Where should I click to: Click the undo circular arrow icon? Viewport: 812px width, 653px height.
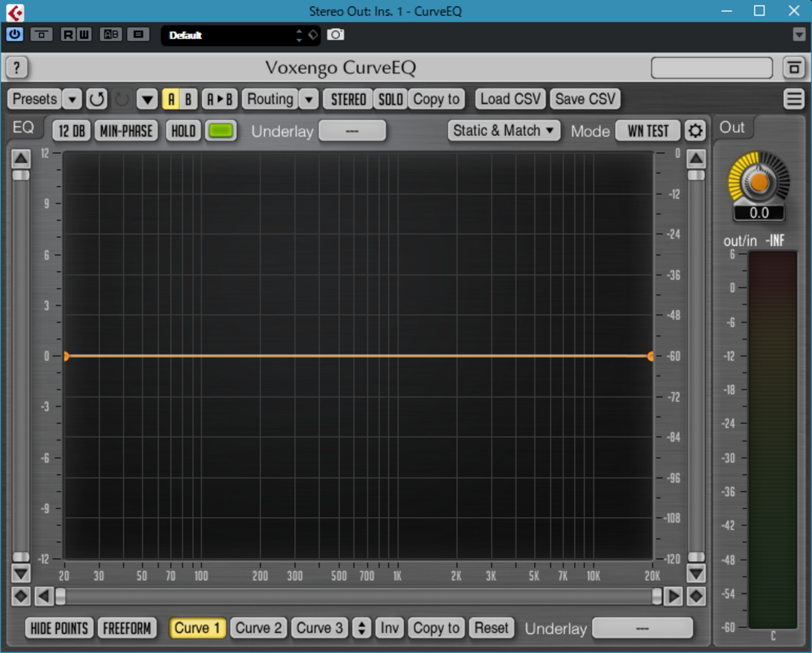[97, 99]
